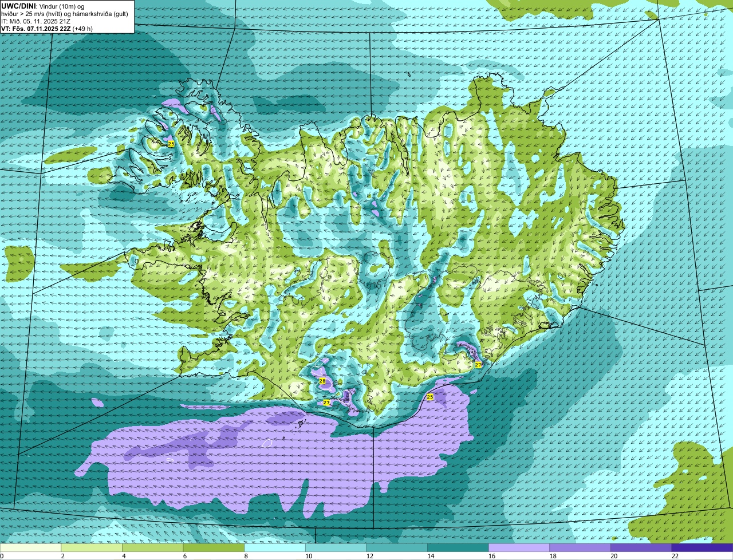
Task: Click scale label "4" on the color bar
Action: coord(124,556)
